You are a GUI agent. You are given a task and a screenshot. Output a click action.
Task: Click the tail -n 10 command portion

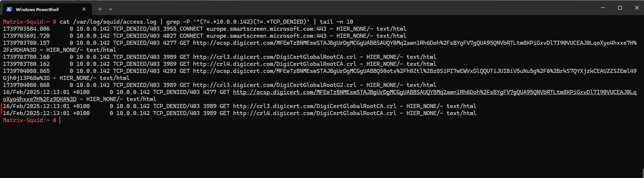click(x=336, y=22)
